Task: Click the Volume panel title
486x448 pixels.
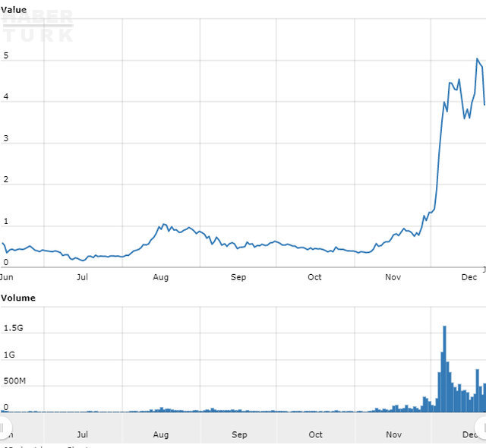Action: (18, 298)
